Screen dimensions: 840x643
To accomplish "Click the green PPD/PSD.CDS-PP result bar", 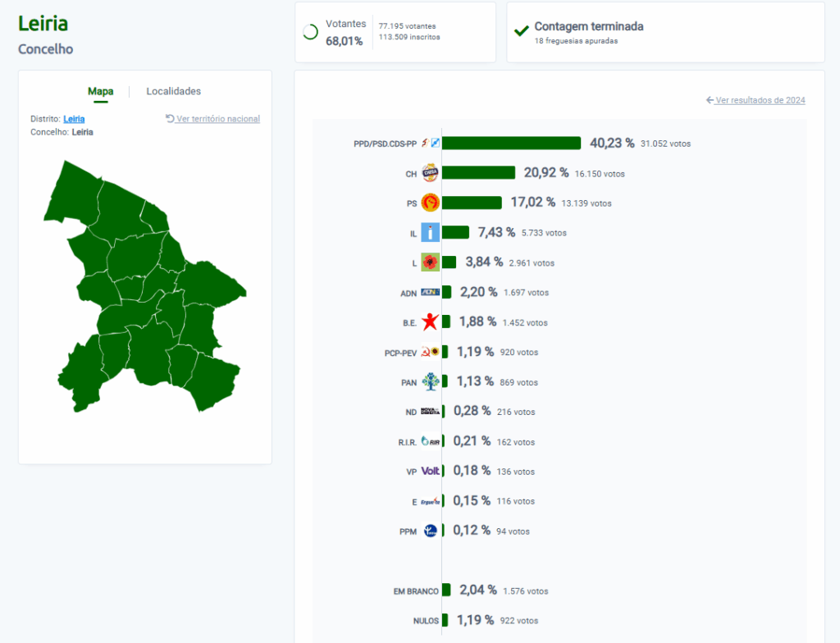I will click(511, 144).
